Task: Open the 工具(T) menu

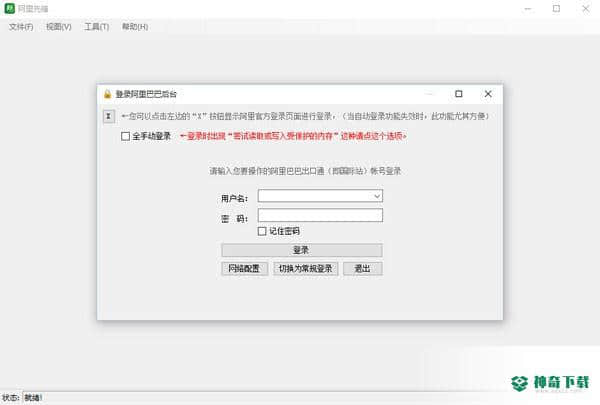Action: pyautogui.click(x=97, y=27)
